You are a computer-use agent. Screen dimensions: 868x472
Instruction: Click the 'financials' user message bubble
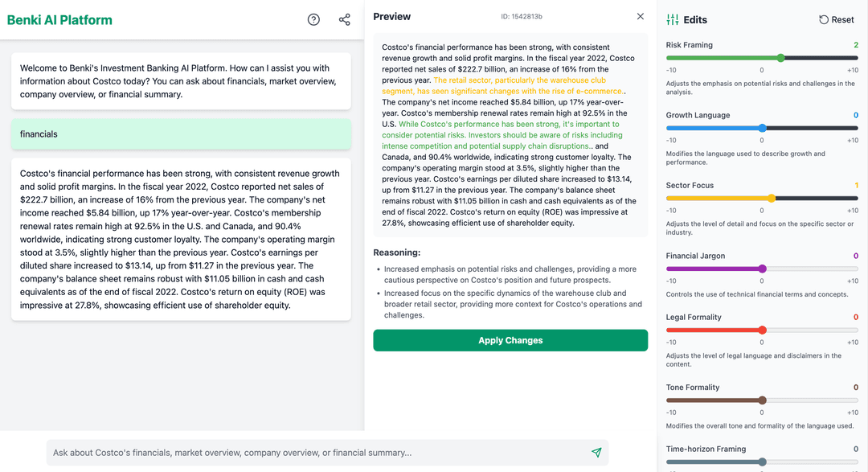click(181, 134)
